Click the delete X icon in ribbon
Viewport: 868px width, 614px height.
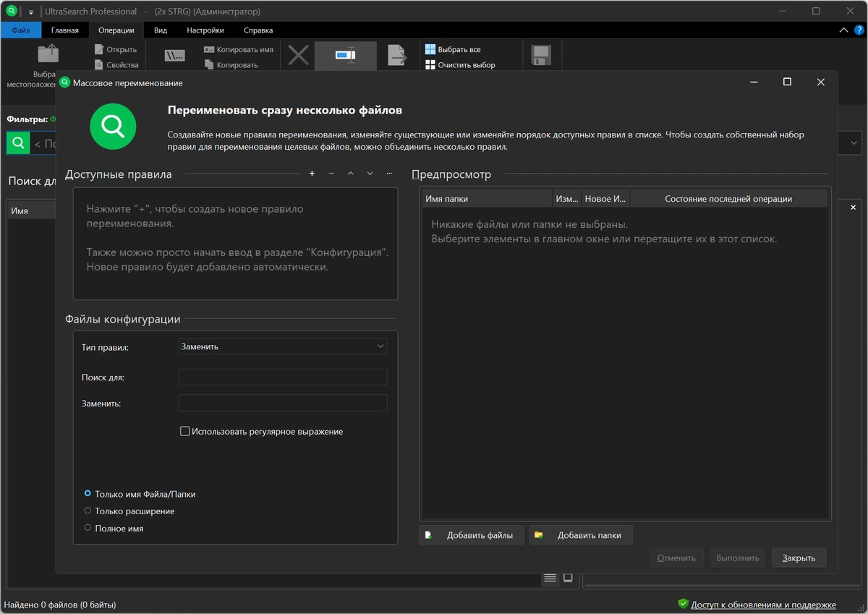(298, 56)
